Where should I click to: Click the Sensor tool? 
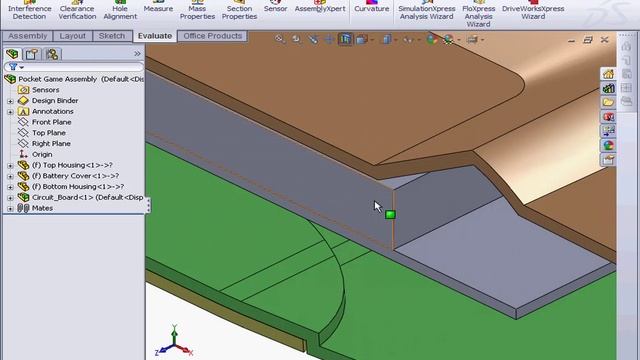[276, 7]
